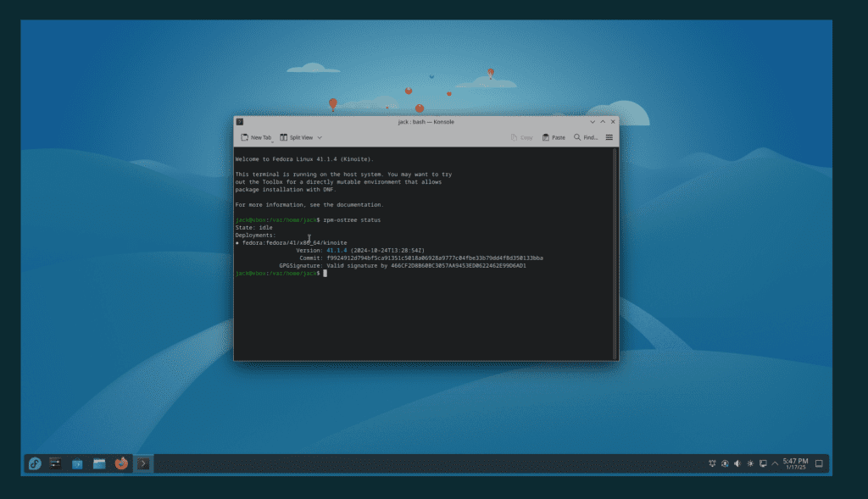
Task: Open Find search in Konsole
Action: [586, 137]
